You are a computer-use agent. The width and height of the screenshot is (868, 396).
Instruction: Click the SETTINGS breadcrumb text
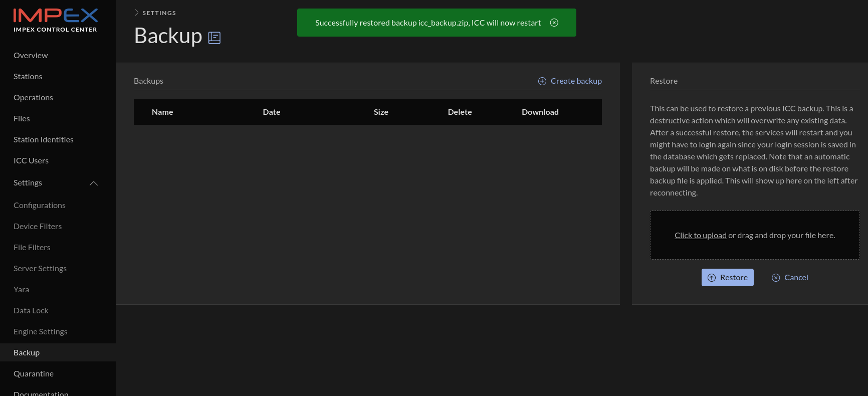pos(159,13)
